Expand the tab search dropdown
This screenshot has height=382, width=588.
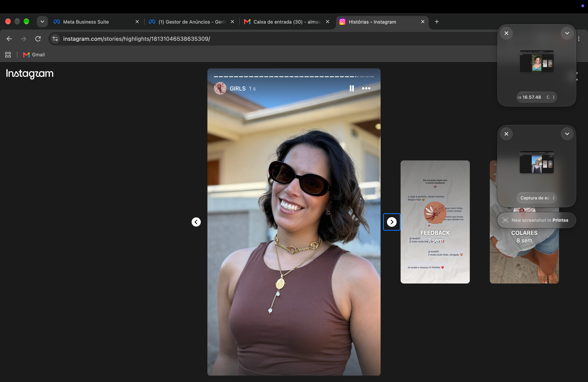click(x=42, y=22)
